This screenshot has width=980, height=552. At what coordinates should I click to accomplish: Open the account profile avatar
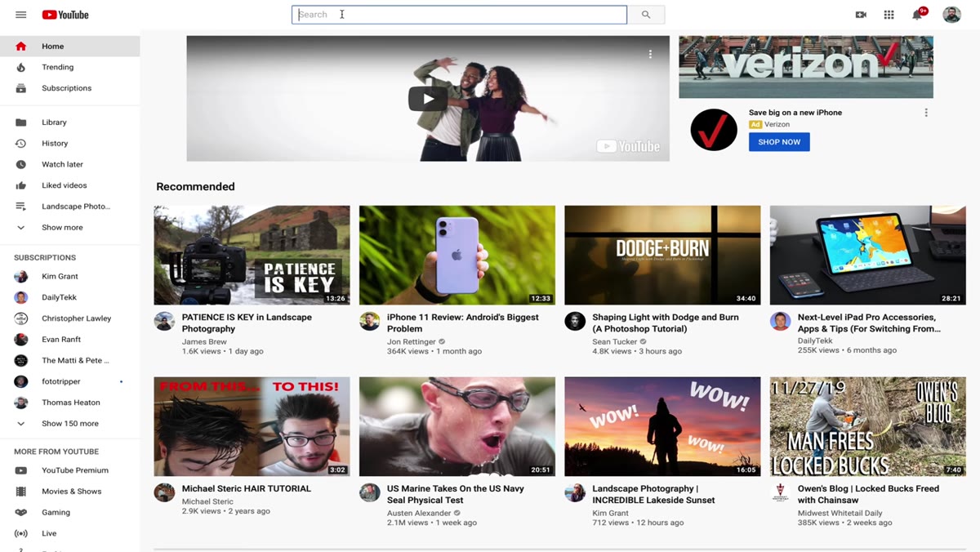click(x=951, y=15)
